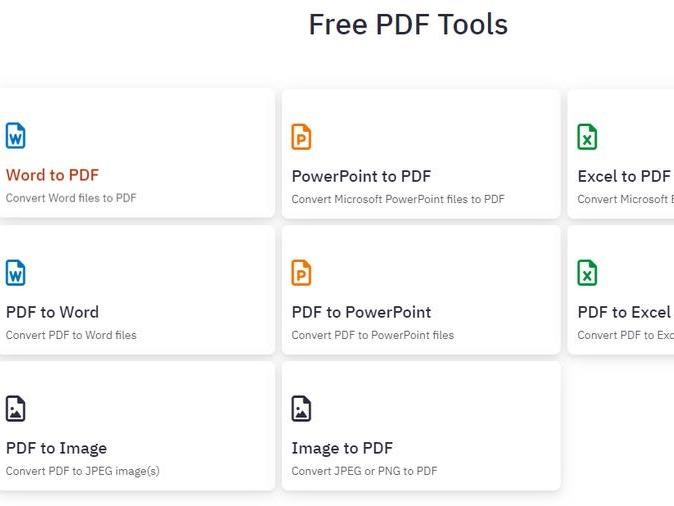Click the Word icon on Word to PDF card
This screenshot has width=674, height=506.
(x=15, y=136)
